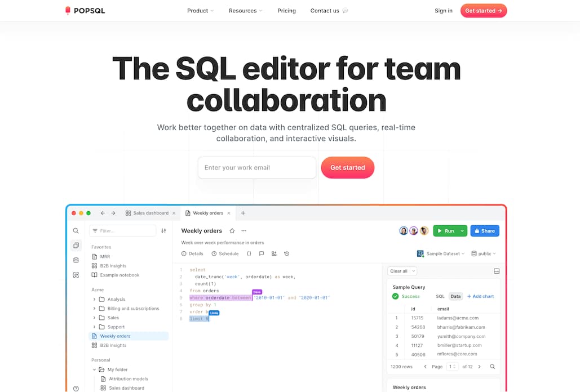Open the more options ellipsis menu
Image resolution: width=580 pixels, height=392 pixels.
(243, 231)
